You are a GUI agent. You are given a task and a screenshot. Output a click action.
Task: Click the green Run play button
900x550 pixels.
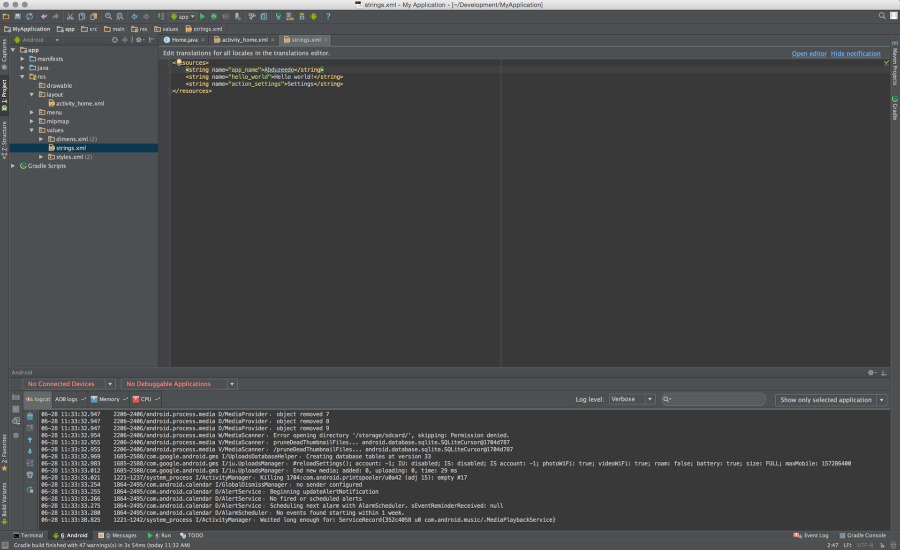click(202, 17)
